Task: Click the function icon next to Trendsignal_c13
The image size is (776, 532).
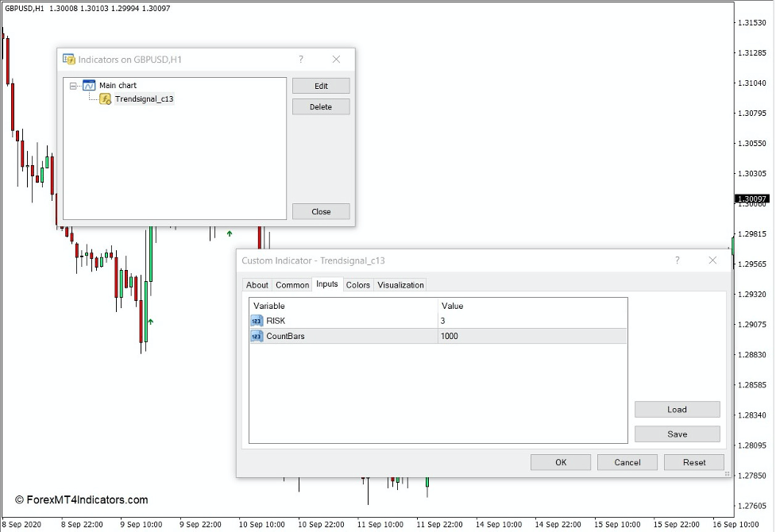Action: 104,98
